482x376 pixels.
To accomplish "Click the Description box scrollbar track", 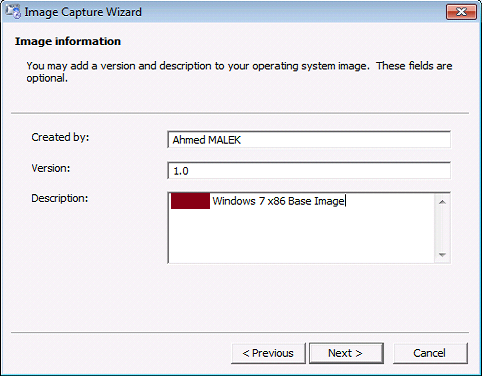I will [442, 228].
